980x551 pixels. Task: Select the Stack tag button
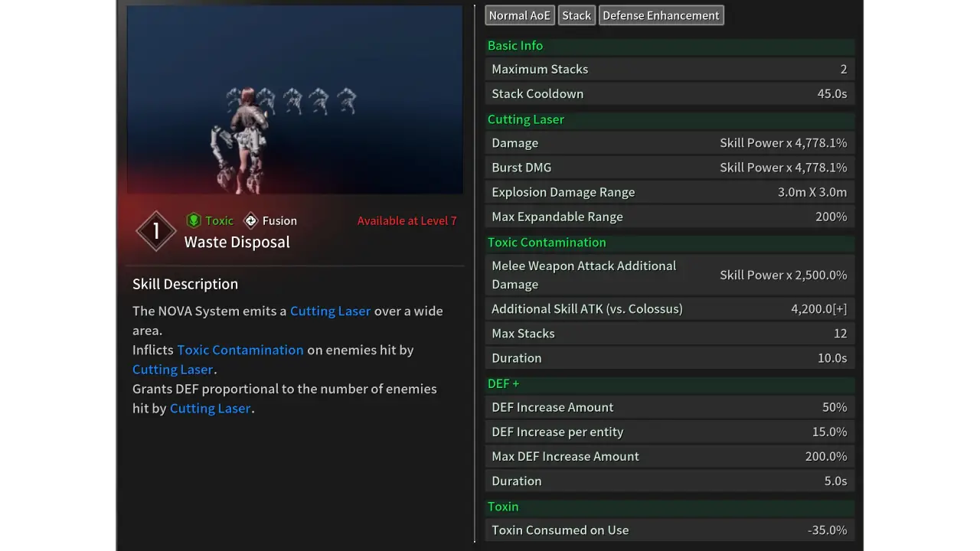577,15
